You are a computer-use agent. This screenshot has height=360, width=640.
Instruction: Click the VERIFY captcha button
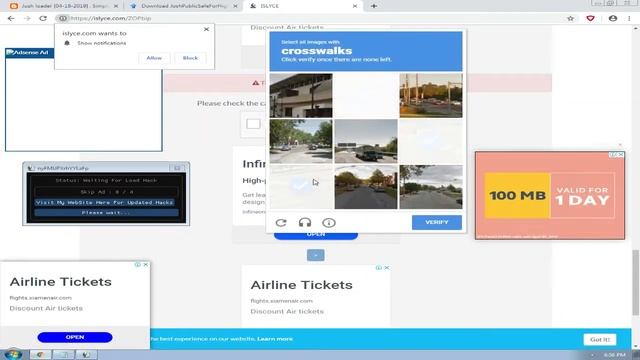pos(437,222)
